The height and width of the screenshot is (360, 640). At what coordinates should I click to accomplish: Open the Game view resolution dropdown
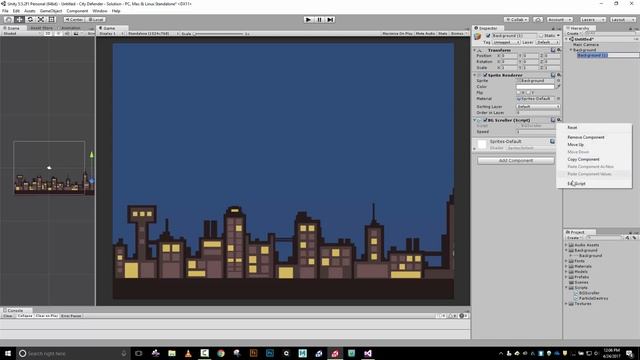pos(153,33)
